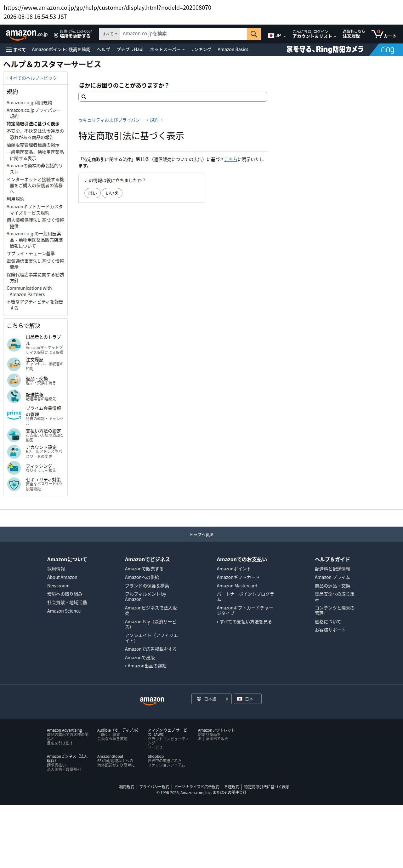Click the ヘルプ nav item
403x868 pixels.
[104, 49]
